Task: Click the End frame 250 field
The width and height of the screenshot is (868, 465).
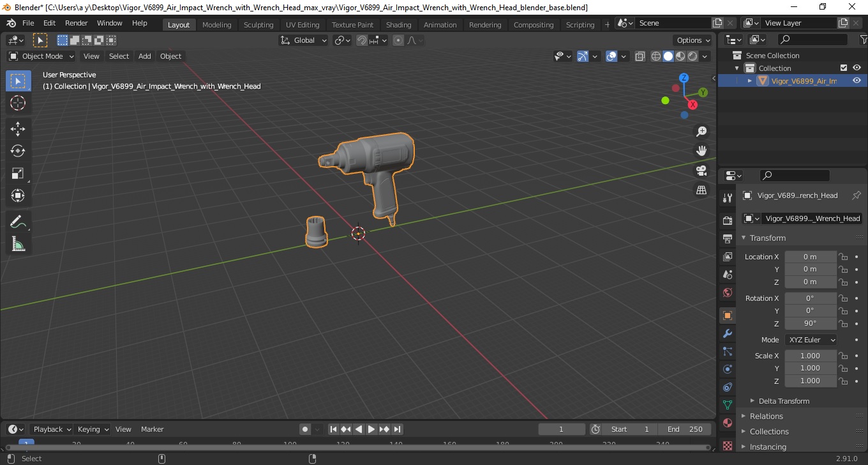Action: (686, 429)
